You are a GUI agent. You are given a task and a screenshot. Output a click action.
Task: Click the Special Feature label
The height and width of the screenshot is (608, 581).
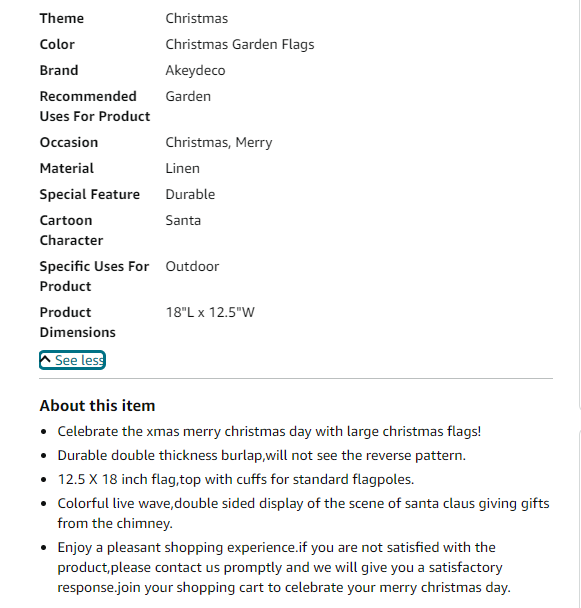tap(90, 194)
